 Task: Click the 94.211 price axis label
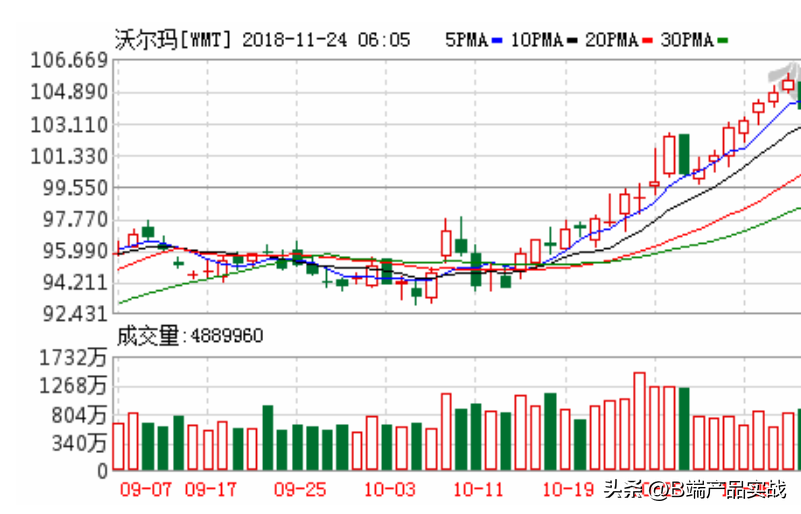75,283
